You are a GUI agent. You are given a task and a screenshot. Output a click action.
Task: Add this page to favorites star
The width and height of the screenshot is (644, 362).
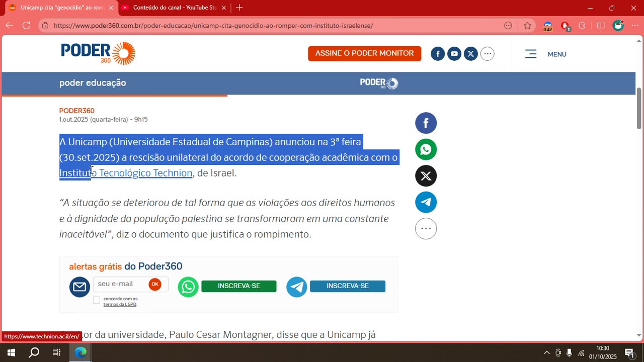(527, 26)
